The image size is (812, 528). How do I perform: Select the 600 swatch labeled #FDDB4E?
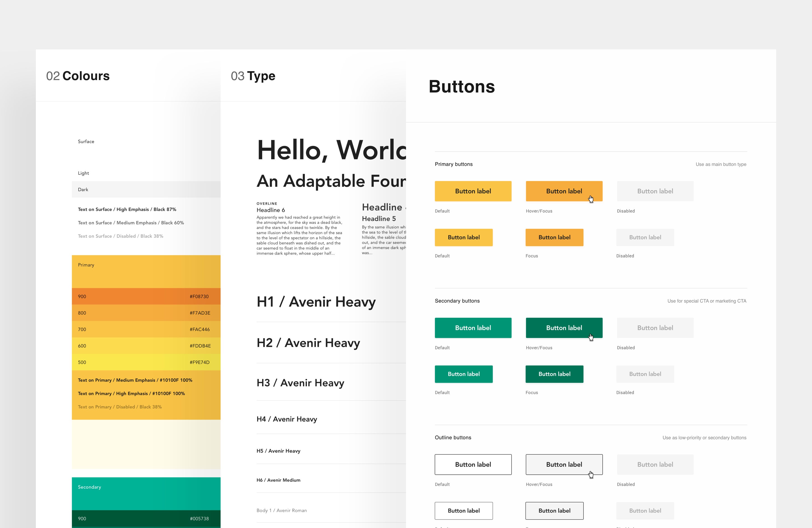click(146, 346)
